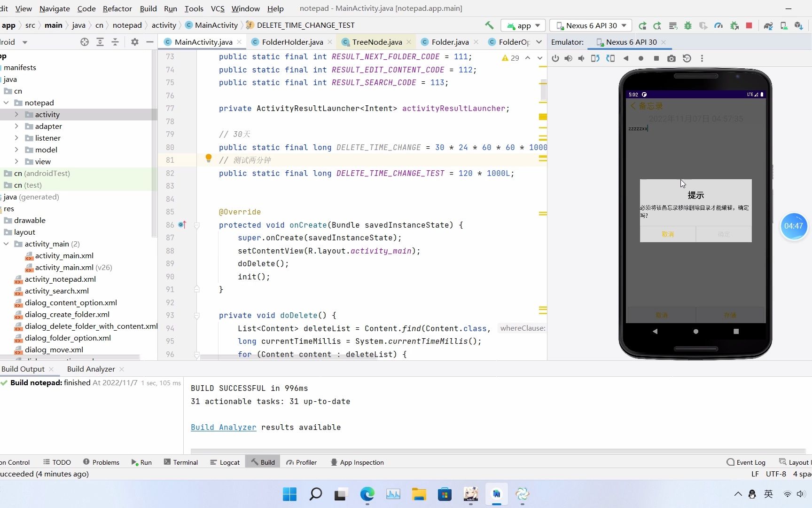Switch to Folder.java editor tab
The width and height of the screenshot is (812, 508).
pyautogui.click(x=450, y=42)
